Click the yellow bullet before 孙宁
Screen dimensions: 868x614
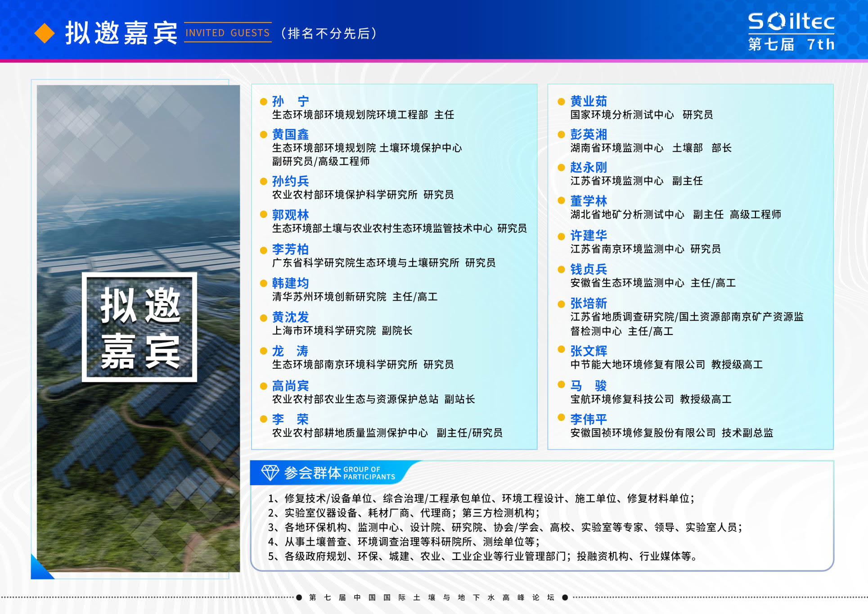point(264,102)
